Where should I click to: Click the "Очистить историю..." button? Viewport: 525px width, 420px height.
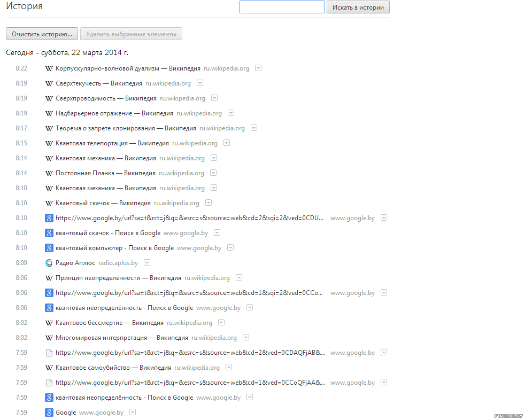42,34
